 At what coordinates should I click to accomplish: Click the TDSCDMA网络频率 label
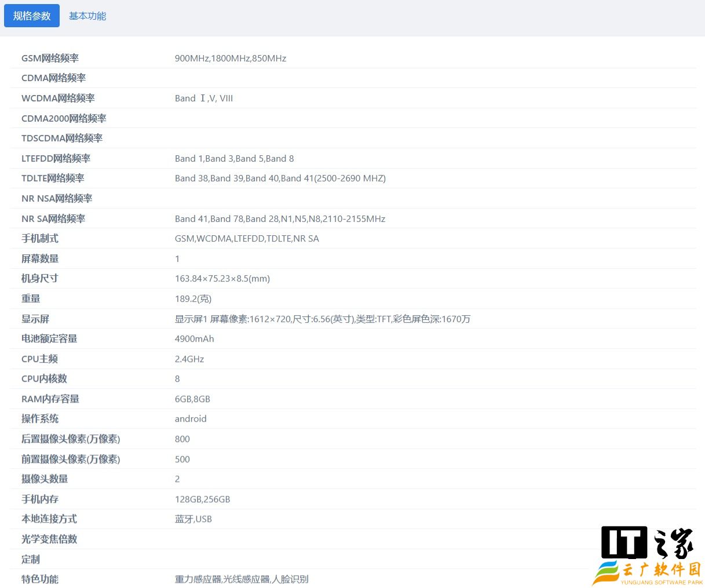pyautogui.click(x=62, y=138)
